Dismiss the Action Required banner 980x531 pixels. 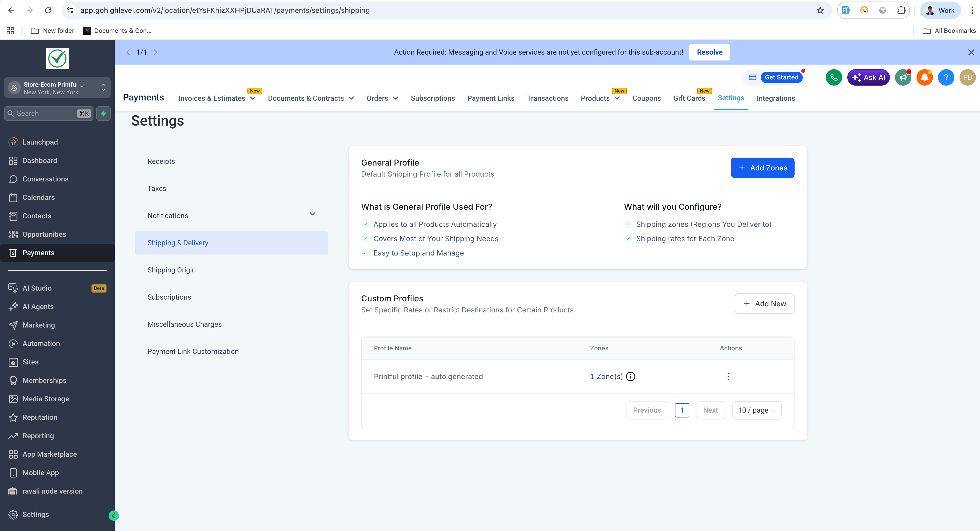click(x=971, y=52)
